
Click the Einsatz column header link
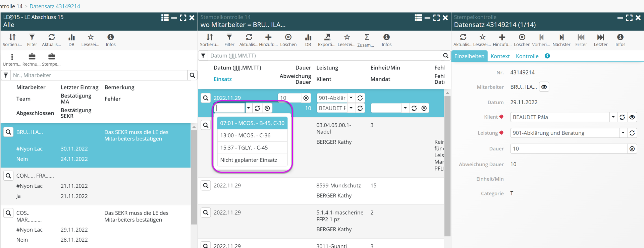coord(223,79)
